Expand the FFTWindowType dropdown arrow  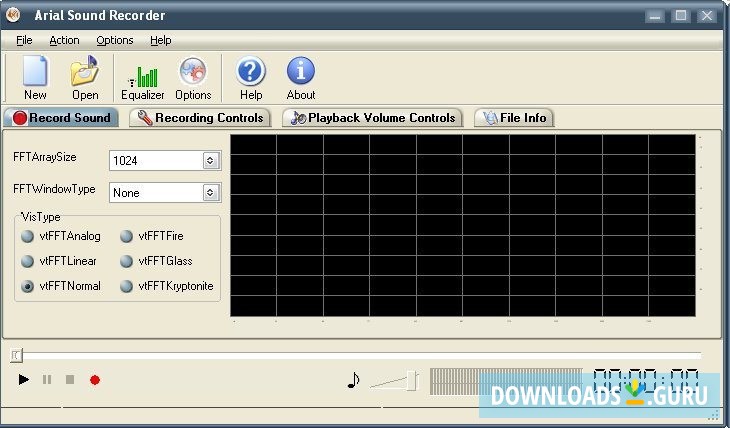(210, 192)
